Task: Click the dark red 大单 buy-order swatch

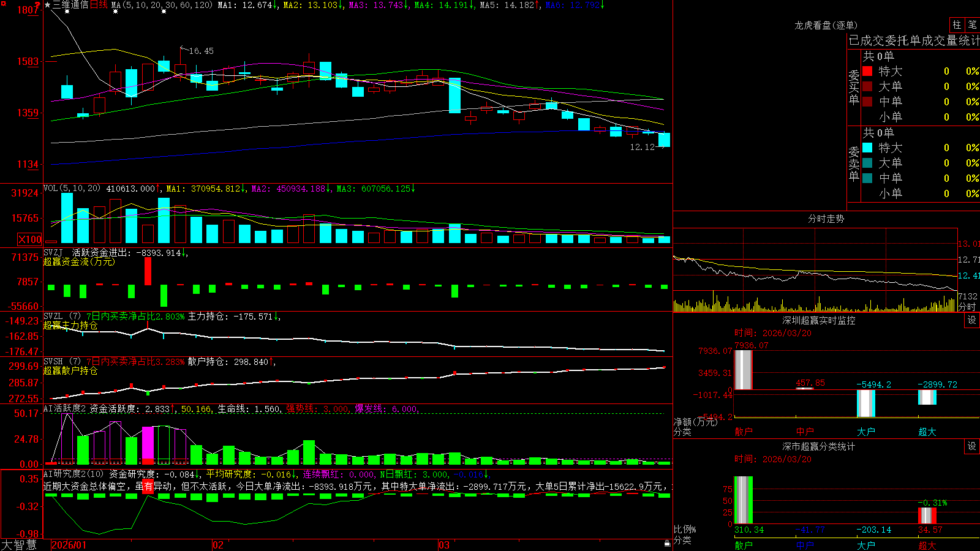Action: click(867, 86)
